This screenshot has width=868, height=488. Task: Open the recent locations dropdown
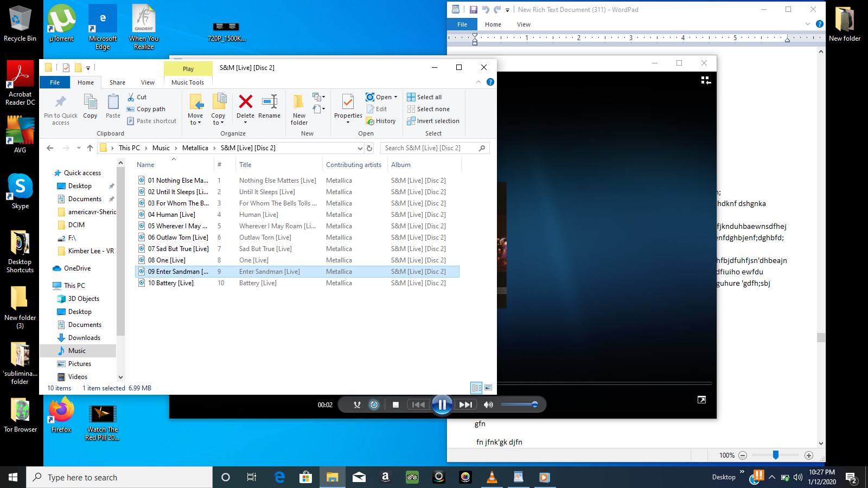pos(79,148)
